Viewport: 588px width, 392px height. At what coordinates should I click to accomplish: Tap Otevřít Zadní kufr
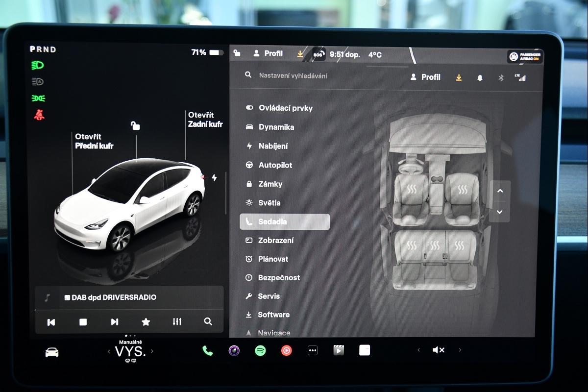pyautogui.click(x=205, y=120)
